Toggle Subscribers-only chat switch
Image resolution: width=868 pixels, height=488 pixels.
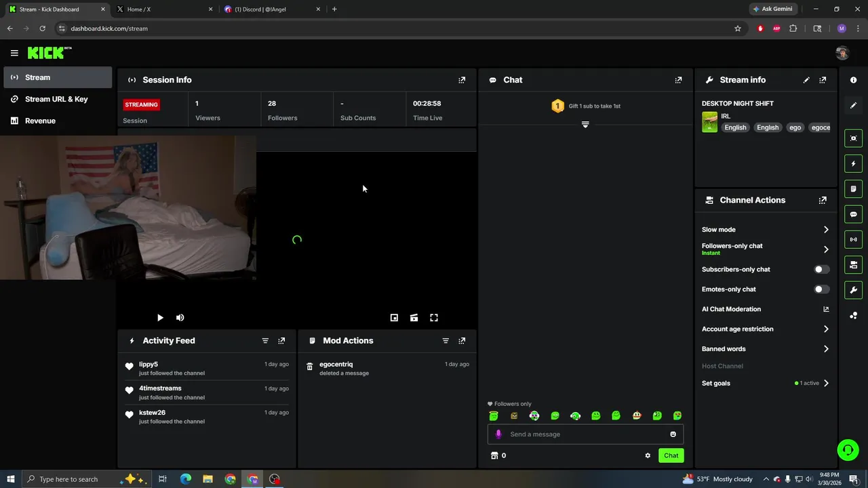[821, 269]
